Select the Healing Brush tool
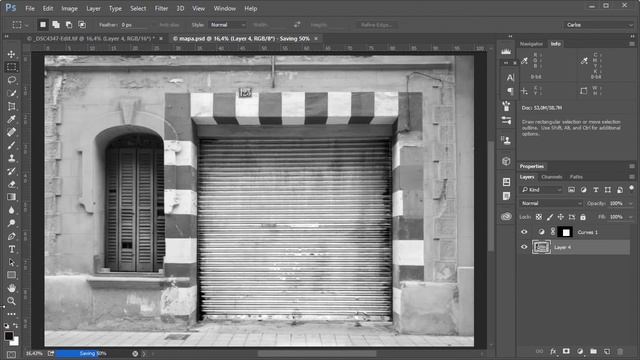This screenshot has height=360, width=640. (x=11, y=132)
